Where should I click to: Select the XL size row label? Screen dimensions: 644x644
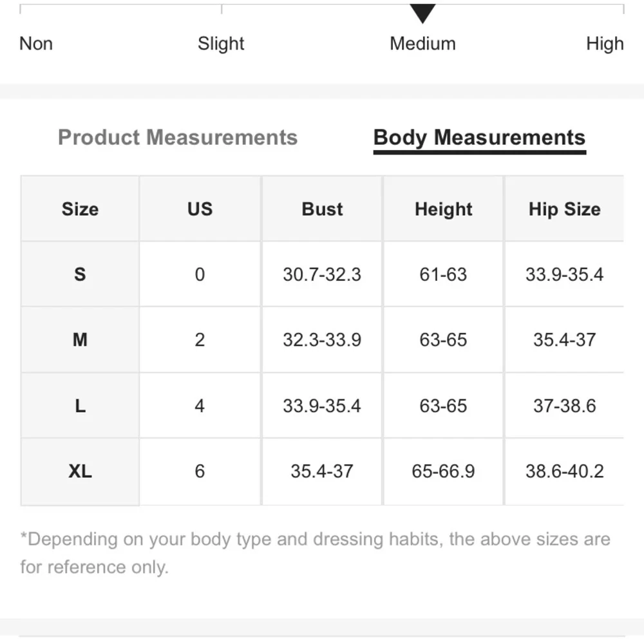tap(80, 471)
